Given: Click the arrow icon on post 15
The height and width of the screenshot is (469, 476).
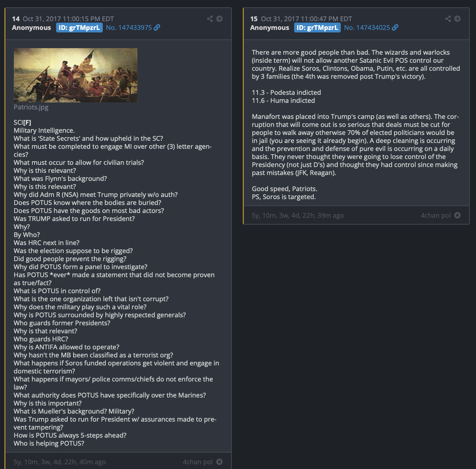Looking at the screenshot, I should [457, 19].
